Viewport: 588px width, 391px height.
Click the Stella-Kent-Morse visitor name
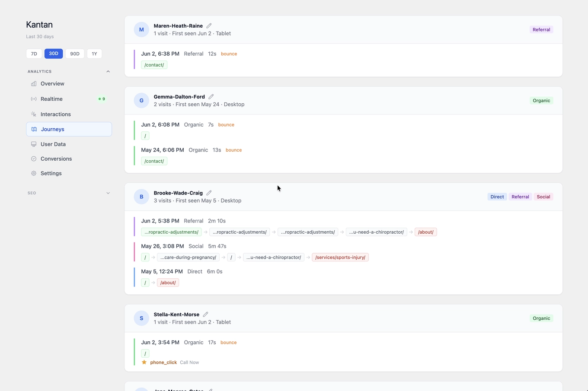pos(176,315)
